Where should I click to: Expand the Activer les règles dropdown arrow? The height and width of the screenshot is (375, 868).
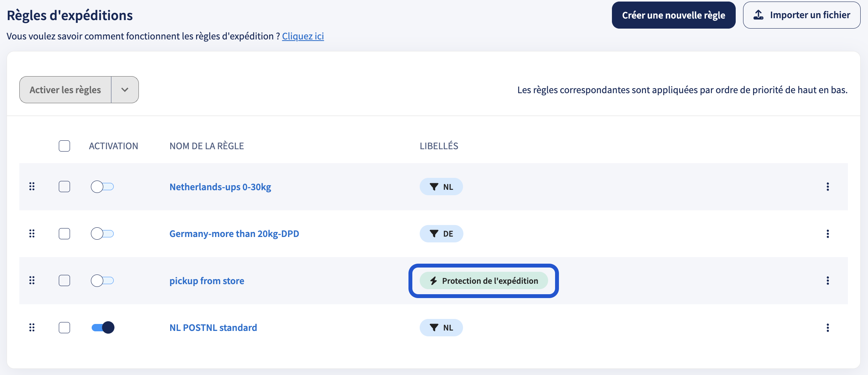[x=125, y=90]
